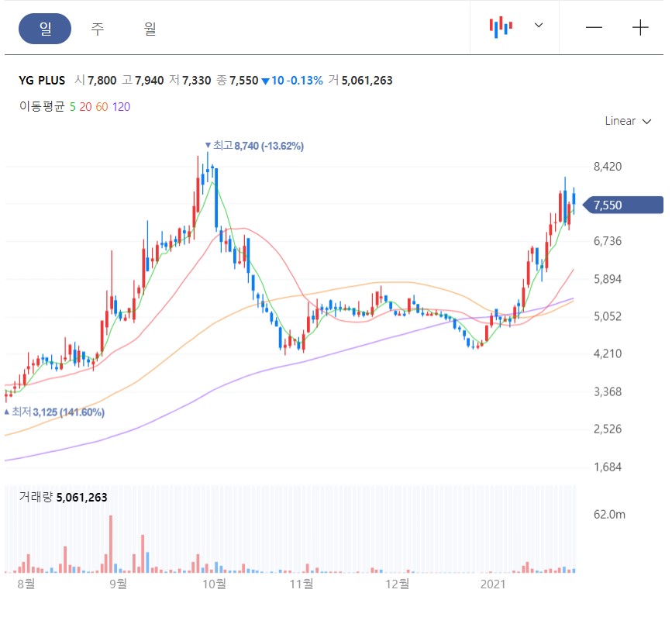The height and width of the screenshot is (617, 672).
Task: Click the 5,052 price axis label
Action: pyautogui.click(x=608, y=317)
